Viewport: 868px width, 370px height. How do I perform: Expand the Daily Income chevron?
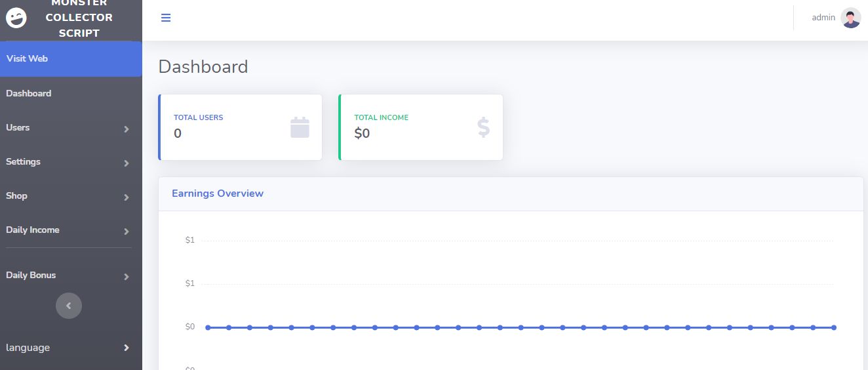(x=127, y=232)
